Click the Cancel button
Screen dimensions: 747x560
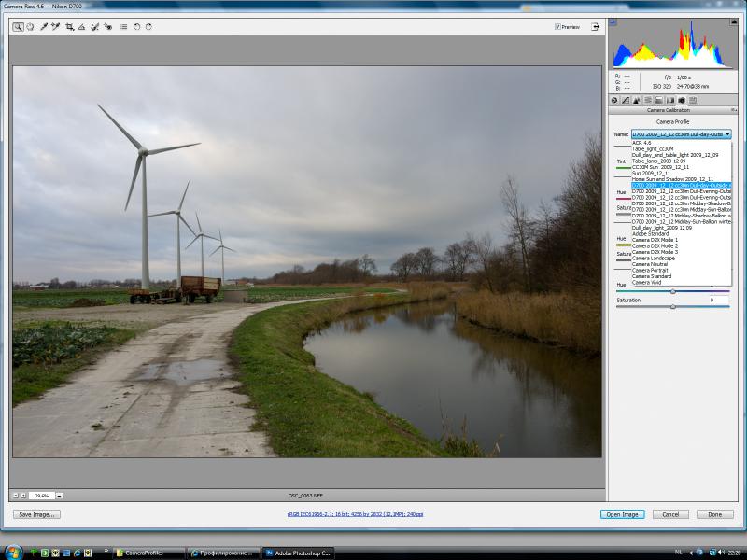point(670,515)
